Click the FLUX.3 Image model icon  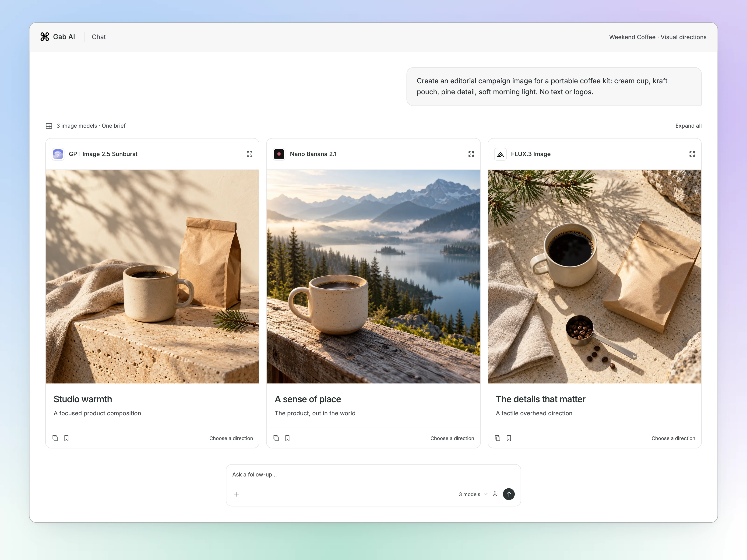coord(500,154)
